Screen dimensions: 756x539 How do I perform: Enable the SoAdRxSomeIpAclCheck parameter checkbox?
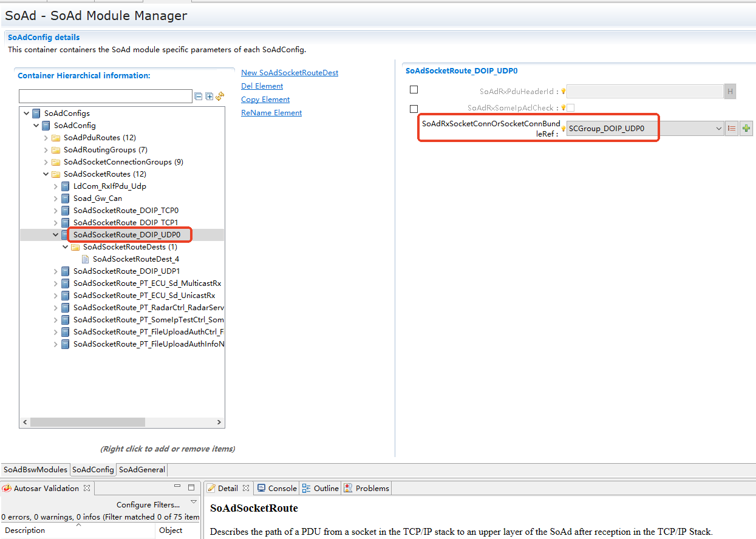click(x=414, y=109)
